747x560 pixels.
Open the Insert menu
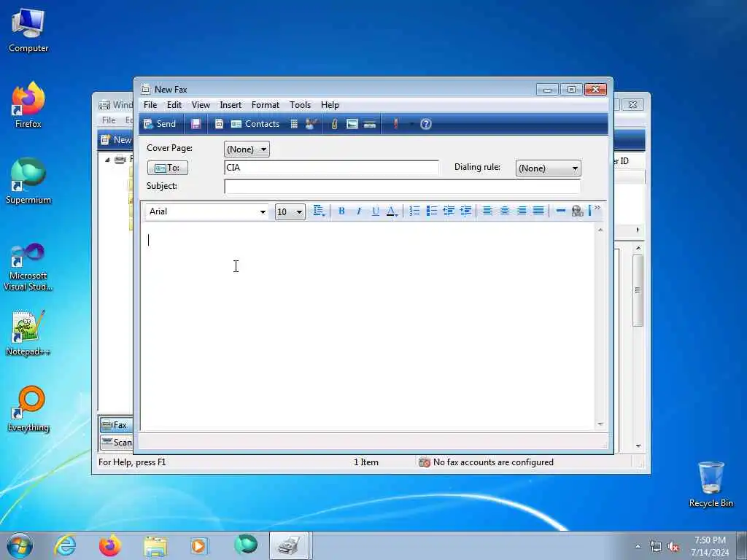[x=231, y=105]
